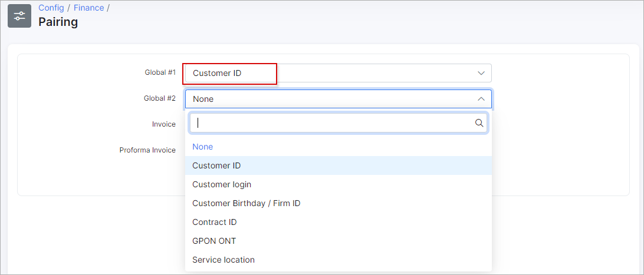
Task: Expand the Global #1 chevron arrow
Action: point(481,73)
